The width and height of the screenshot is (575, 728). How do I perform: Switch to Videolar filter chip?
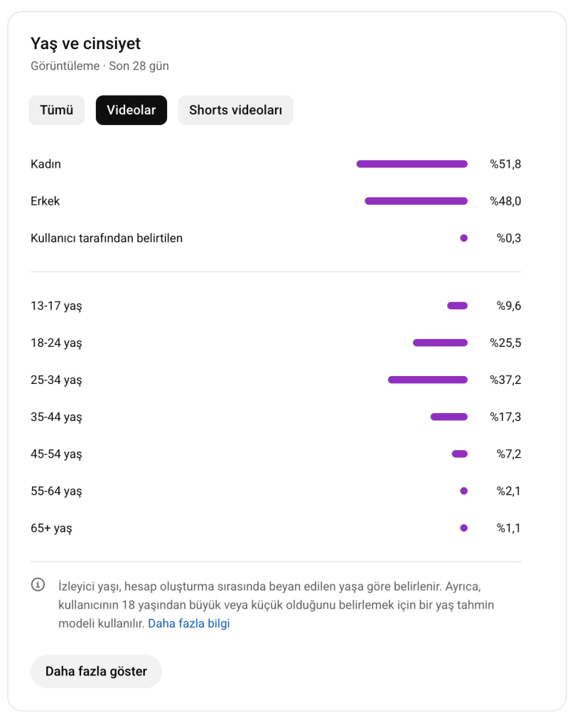131,110
